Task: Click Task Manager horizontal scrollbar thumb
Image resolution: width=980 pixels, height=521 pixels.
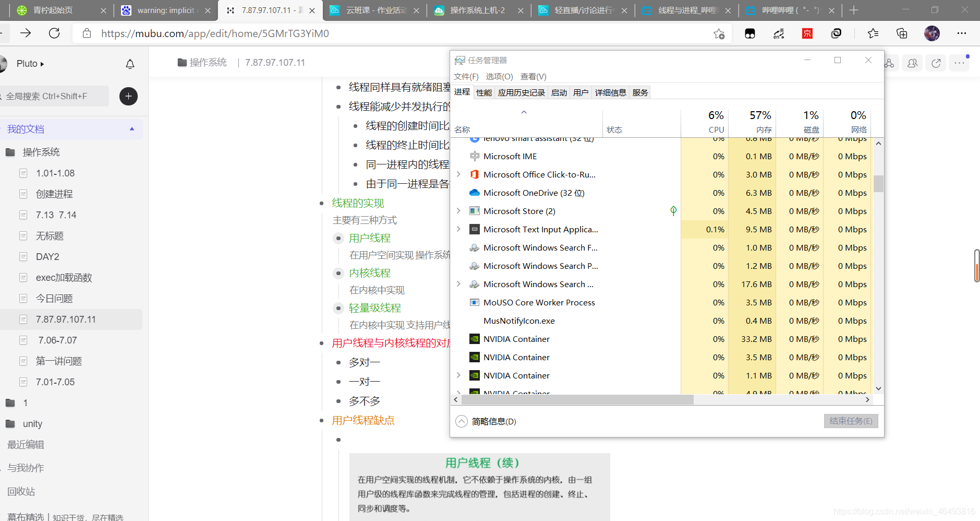Action: click(577, 400)
